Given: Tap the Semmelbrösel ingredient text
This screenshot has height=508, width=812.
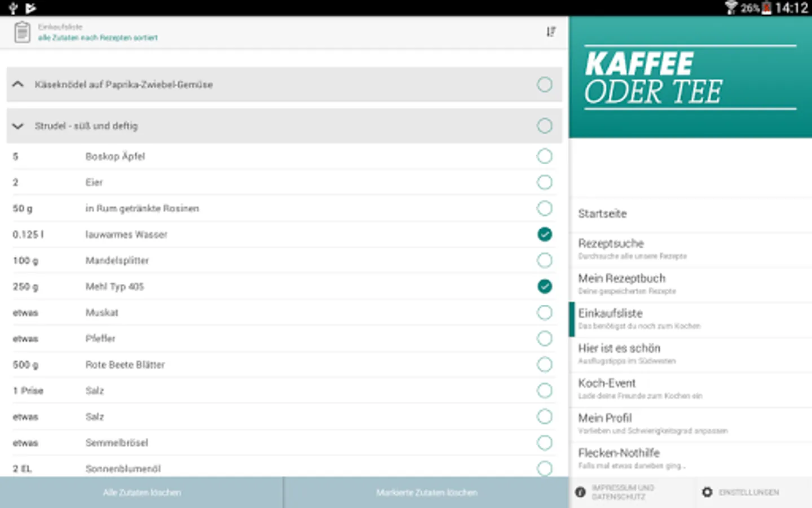Looking at the screenshot, I should (x=117, y=443).
